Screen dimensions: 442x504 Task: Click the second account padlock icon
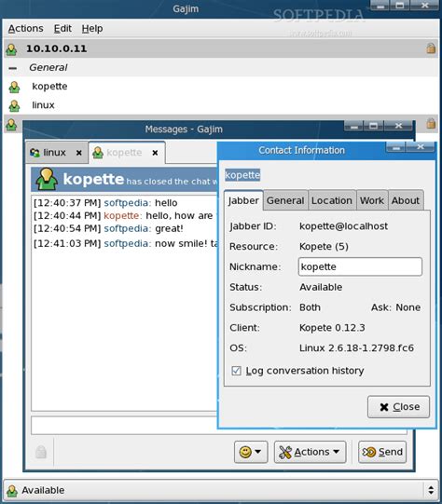point(431,123)
